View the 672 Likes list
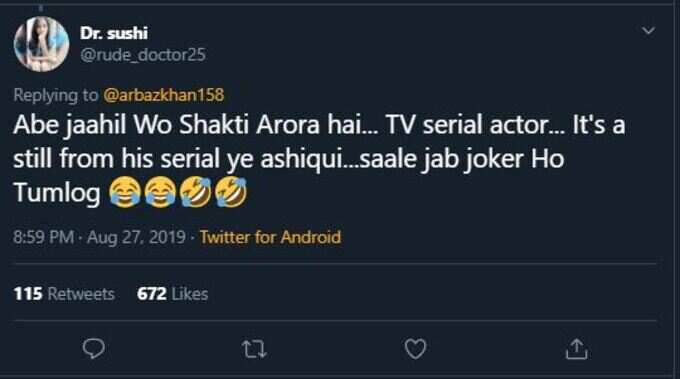680x379 pixels. click(172, 294)
